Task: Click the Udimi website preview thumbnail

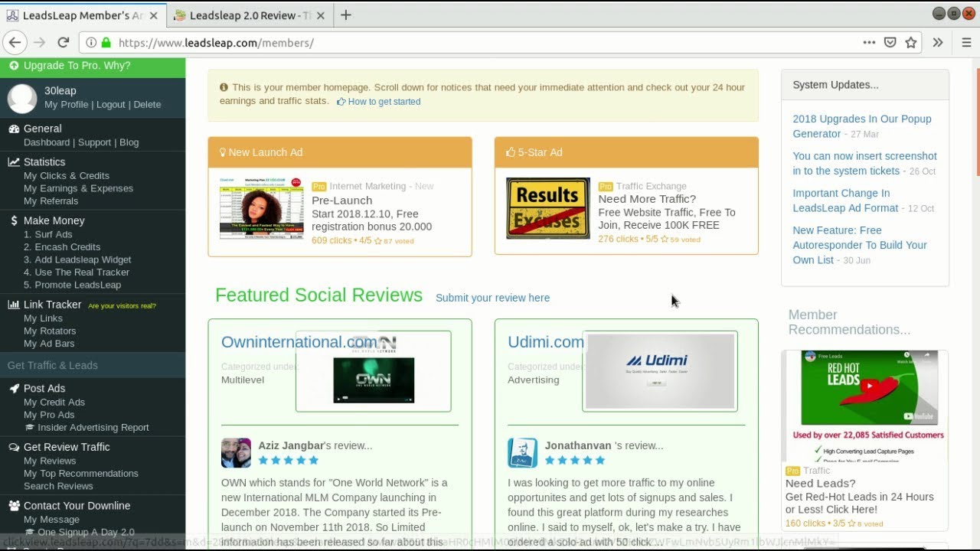Action: point(660,371)
